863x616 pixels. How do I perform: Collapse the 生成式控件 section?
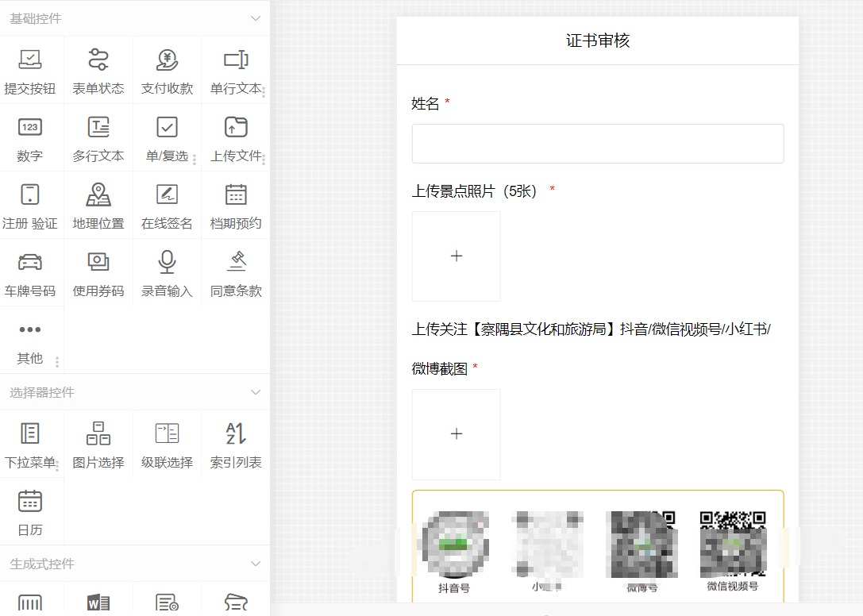(x=256, y=564)
